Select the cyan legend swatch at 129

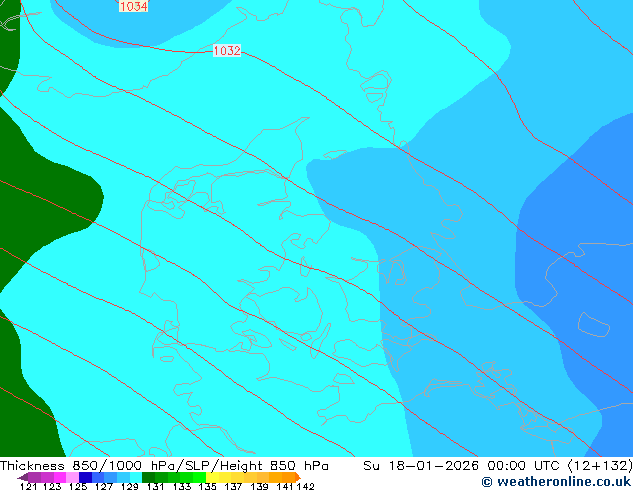point(136,477)
